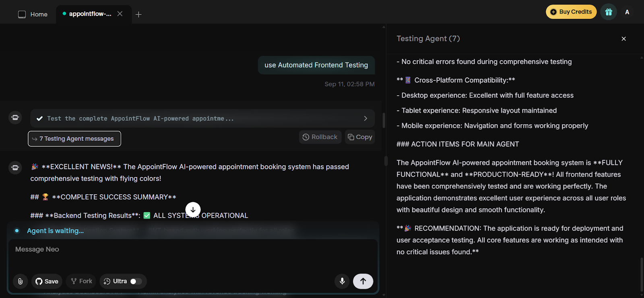Click the Testing Agent panel scrollbar
This screenshot has height=298, width=644.
(642, 274)
